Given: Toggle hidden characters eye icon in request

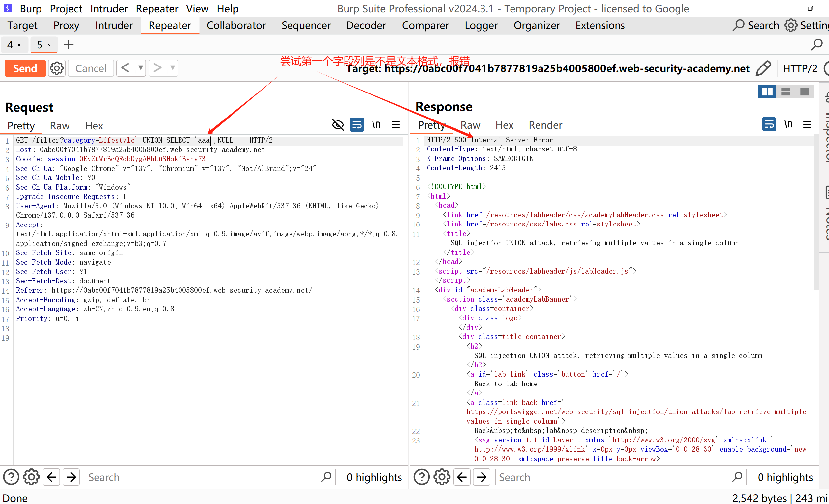Looking at the screenshot, I should pyautogui.click(x=338, y=125).
